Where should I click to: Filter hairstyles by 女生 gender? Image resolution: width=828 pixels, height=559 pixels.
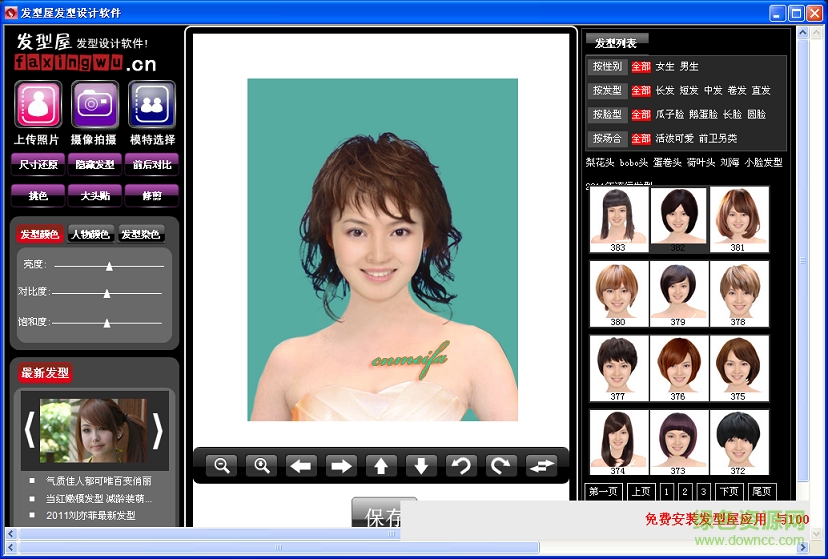(x=665, y=67)
